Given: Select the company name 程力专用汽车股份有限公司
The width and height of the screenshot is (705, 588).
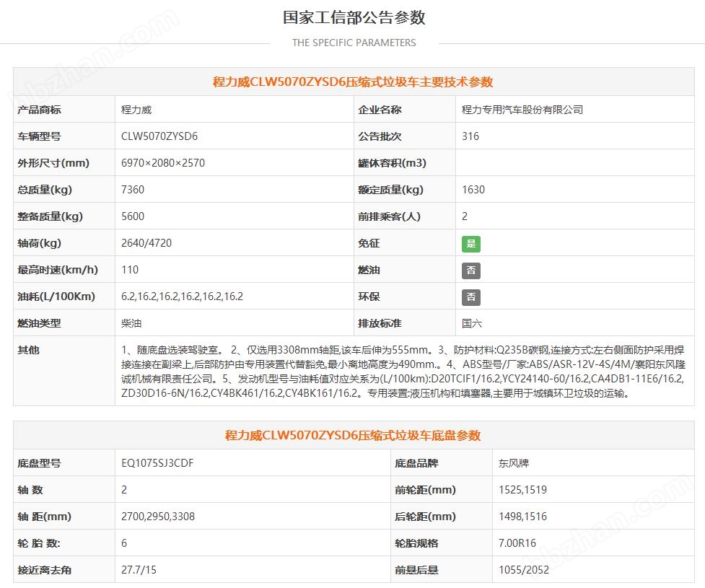Looking at the screenshot, I should click(x=522, y=110).
